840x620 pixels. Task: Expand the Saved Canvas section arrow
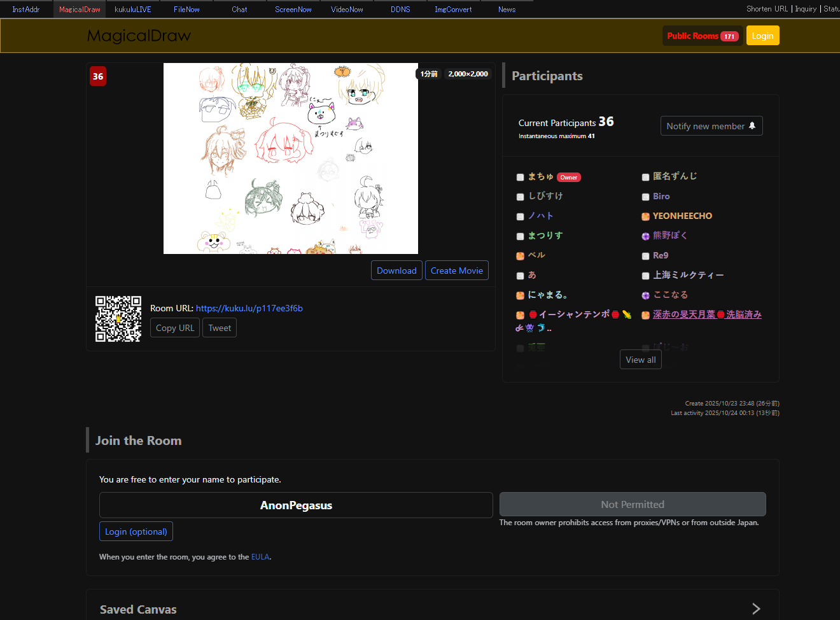tap(756, 609)
